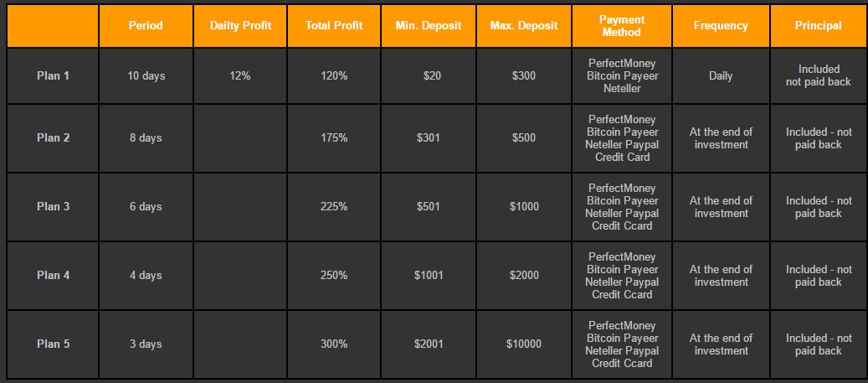Viewport: 868px width, 383px height.
Task: Choose the Plan 4 row label
Action: [x=54, y=276]
